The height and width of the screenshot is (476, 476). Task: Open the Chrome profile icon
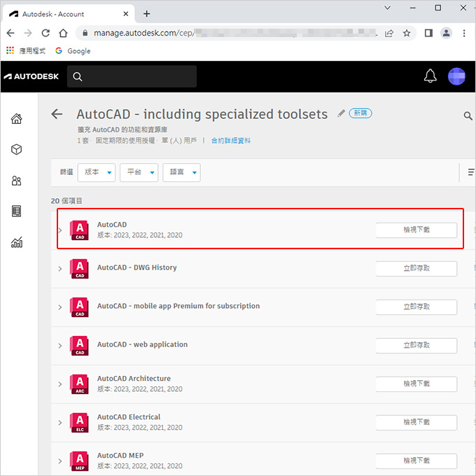click(446, 33)
